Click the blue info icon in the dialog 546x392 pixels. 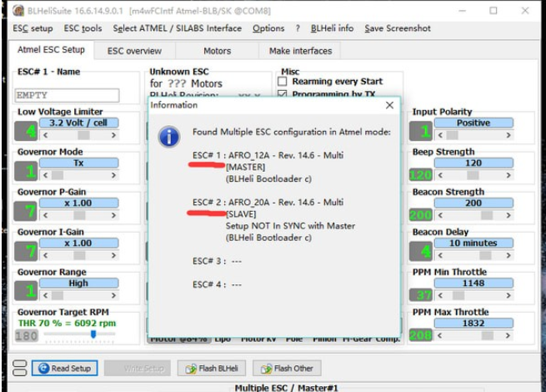(x=169, y=137)
